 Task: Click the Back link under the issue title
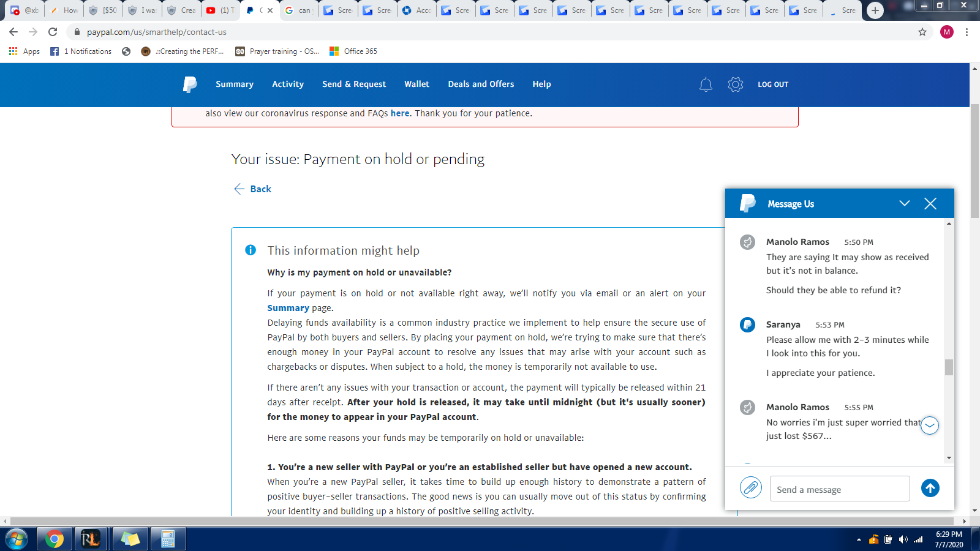[x=261, y=189]
